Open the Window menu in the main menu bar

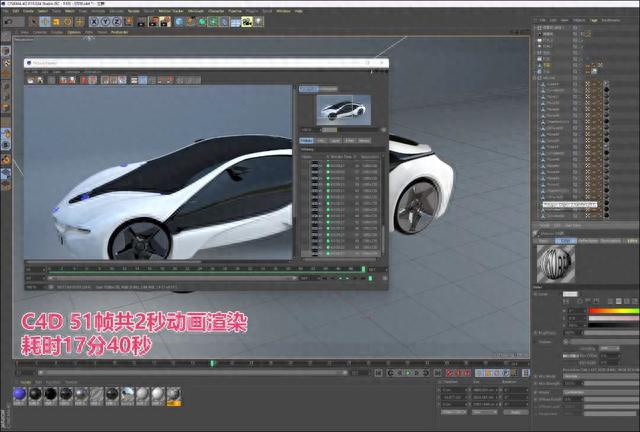(x=283, y=11)
